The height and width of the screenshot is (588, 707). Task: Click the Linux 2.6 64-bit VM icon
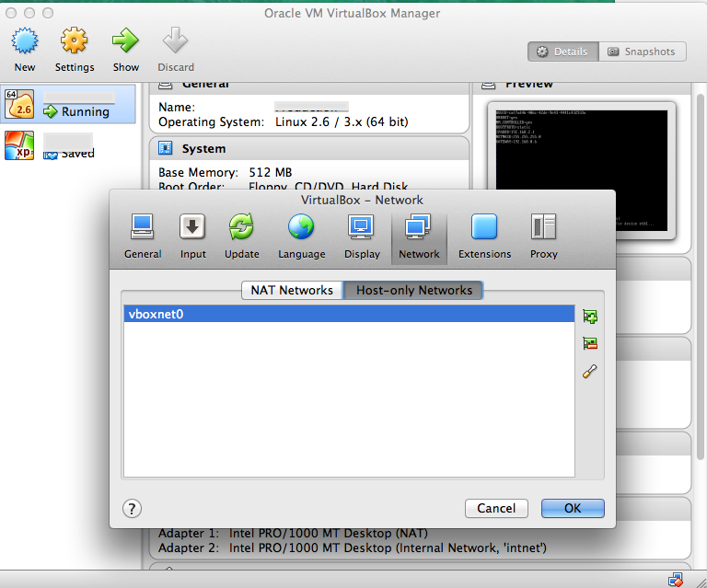(x=19, y=104)
